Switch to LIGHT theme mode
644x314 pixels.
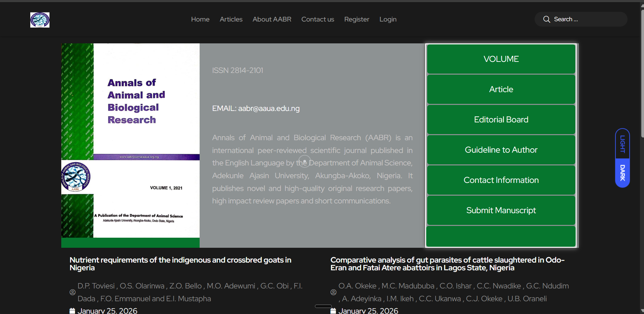coord(622,144)
